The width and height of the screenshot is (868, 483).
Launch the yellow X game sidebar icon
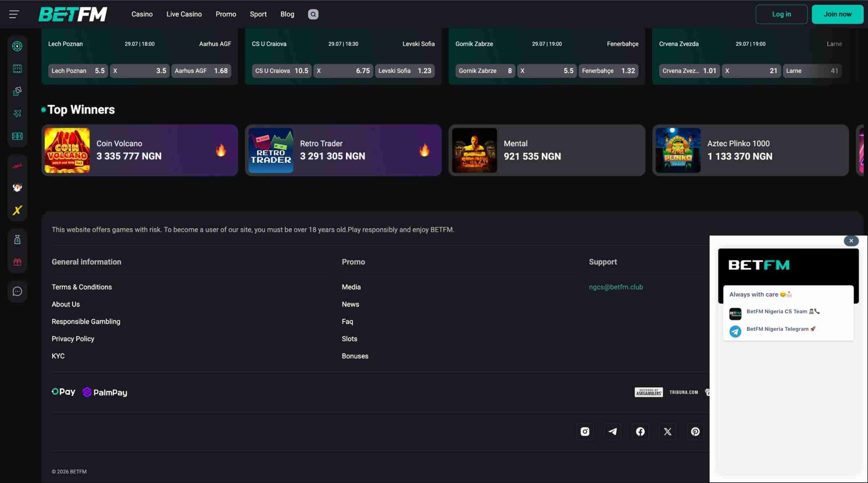17,210
